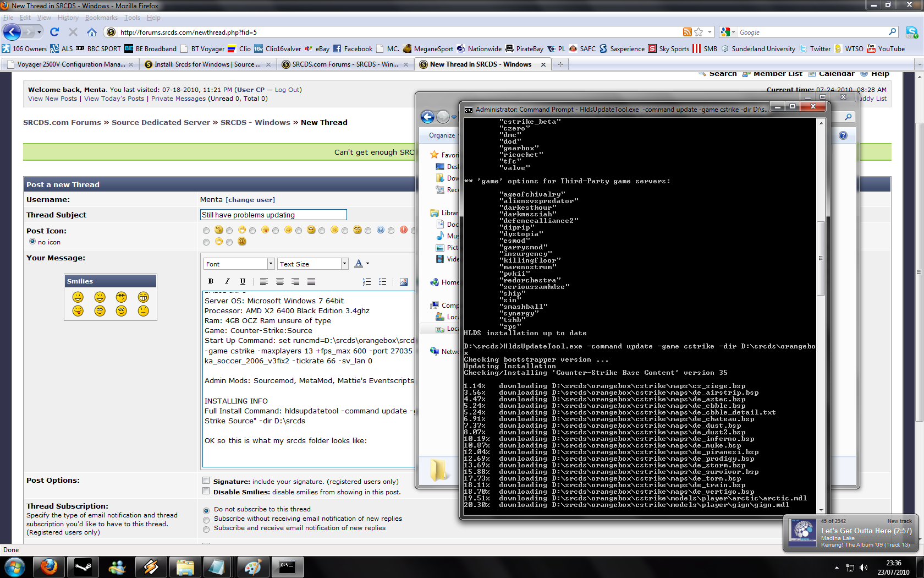Select the red exclamation post icon radio
This screenshot has width=924, height=578.
pyautogui.click(x=391, y=231)
